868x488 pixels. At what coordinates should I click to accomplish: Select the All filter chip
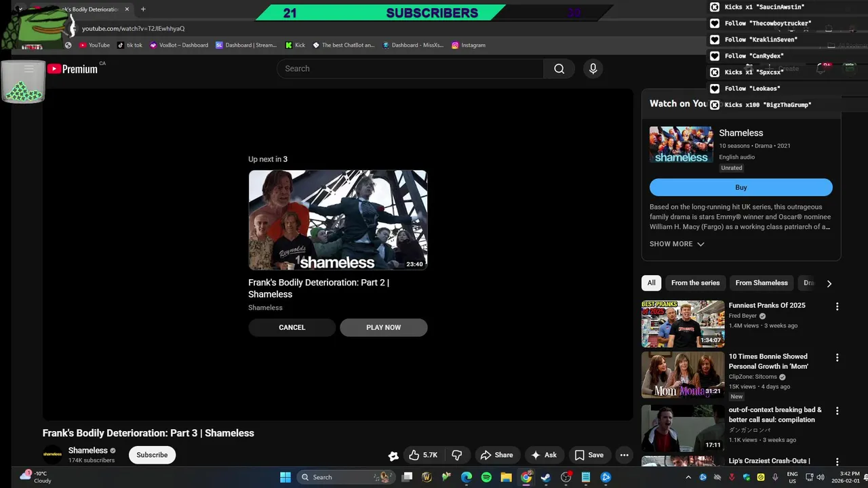(x=651, y=283)
